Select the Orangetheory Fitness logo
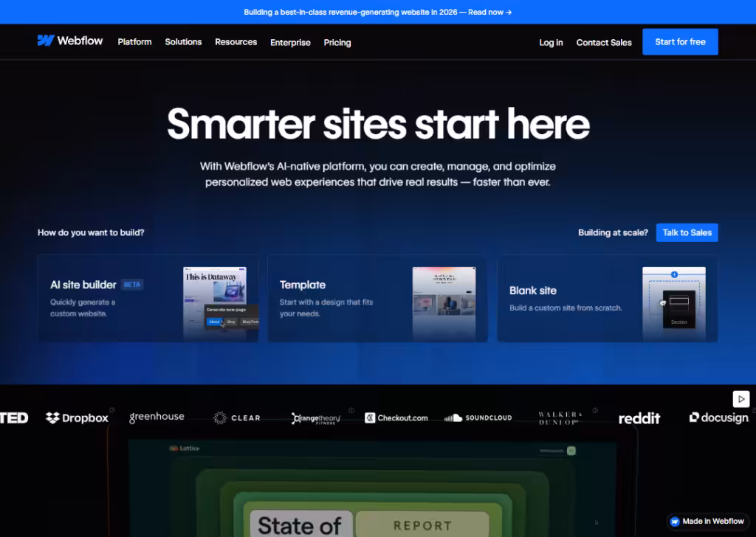This screenshot has width=756, height=537. click(316, 418)
